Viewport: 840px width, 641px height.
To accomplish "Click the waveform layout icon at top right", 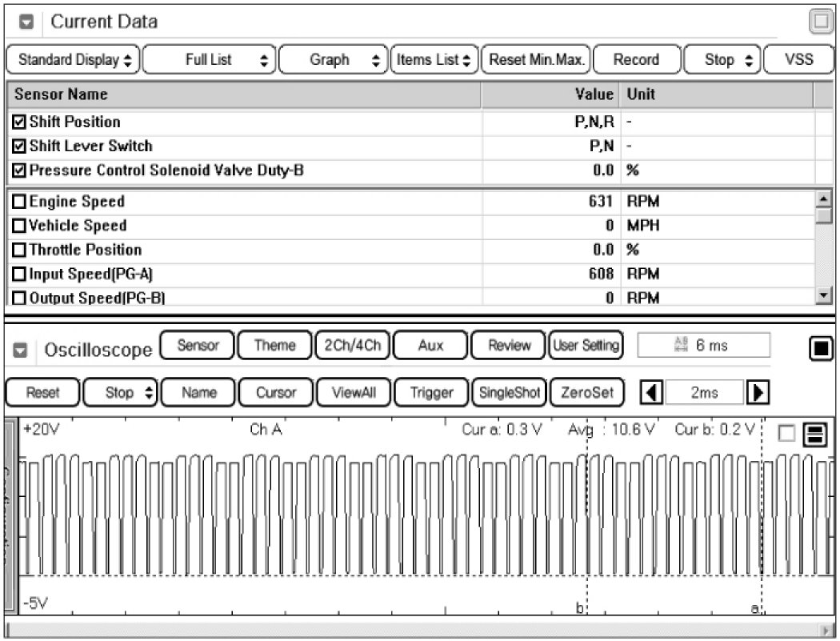I will tap(815, 435).
